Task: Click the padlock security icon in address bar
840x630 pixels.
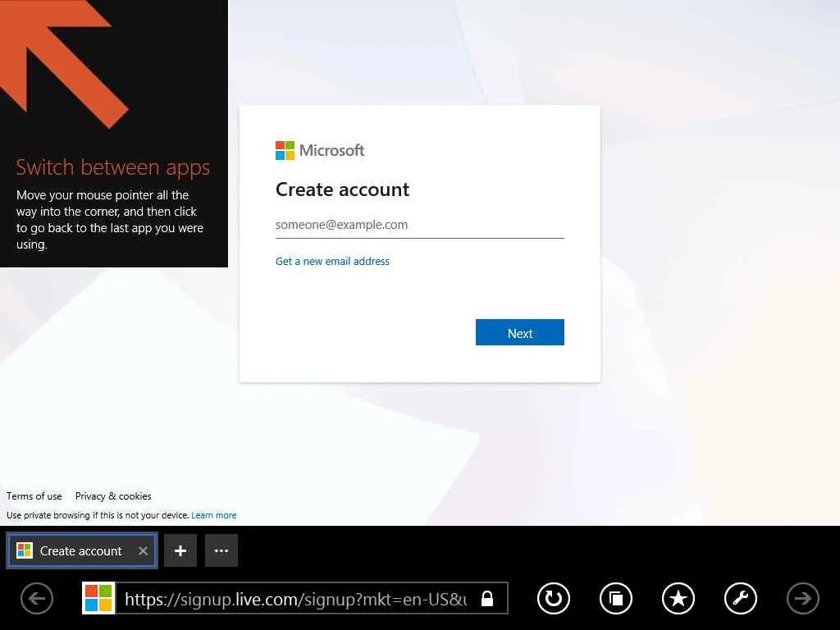Action: 486,598
